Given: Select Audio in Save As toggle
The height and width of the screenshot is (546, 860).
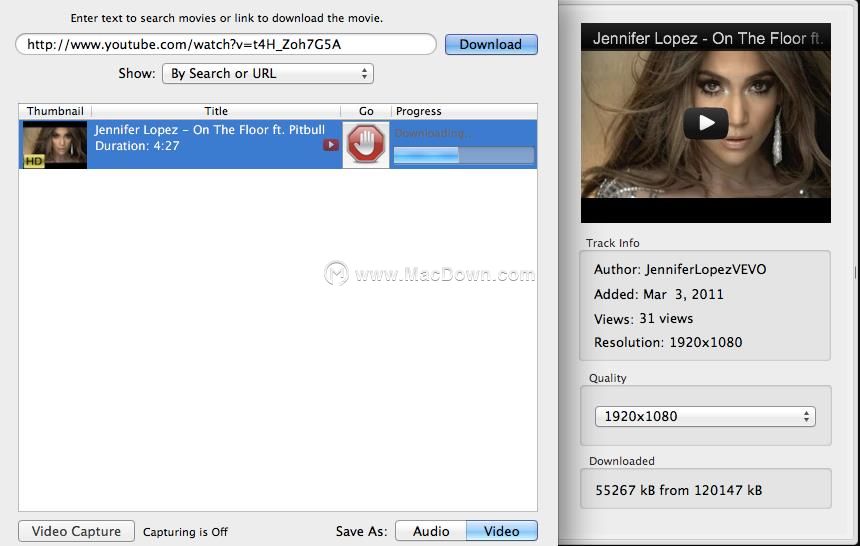Looking at the screenshot, I should pos(431,531).
